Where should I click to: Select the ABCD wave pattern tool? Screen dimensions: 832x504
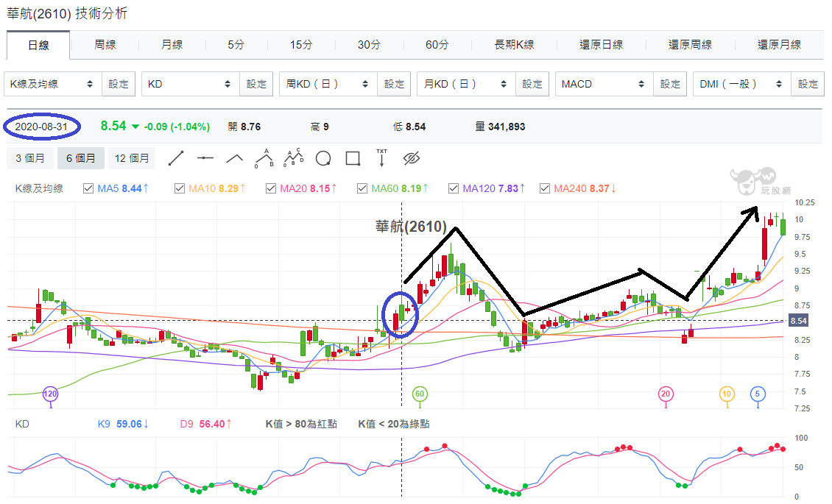(294, 157)
